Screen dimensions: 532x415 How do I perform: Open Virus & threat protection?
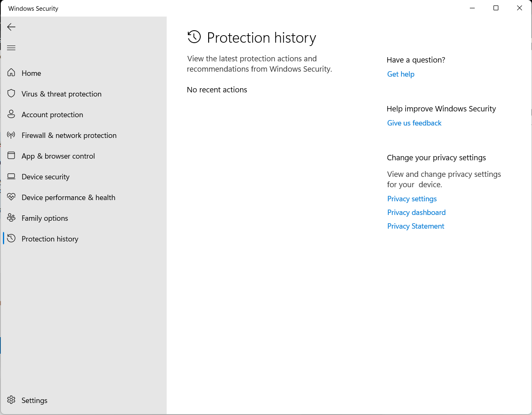(83, 94)
